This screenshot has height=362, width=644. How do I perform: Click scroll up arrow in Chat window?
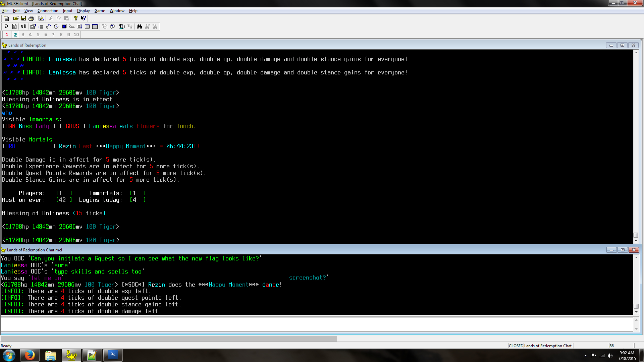tap(636, 257)
